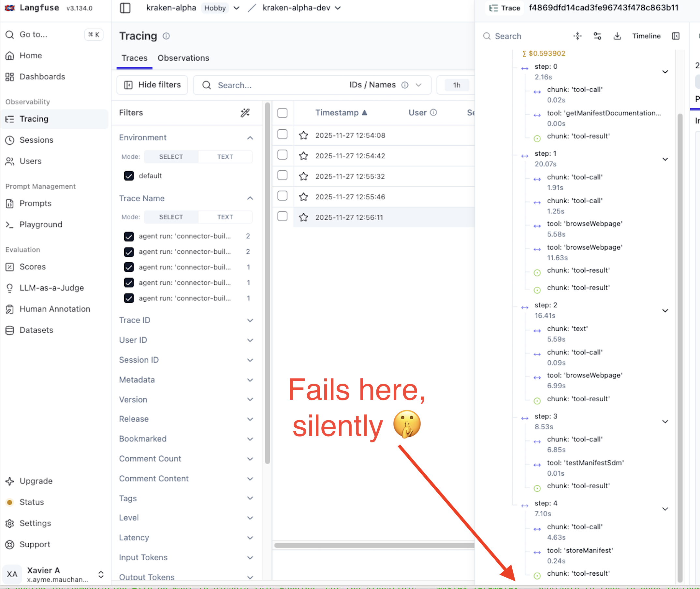700x589 pixels.
Task: Click the Timeline button
Action: 646,36
